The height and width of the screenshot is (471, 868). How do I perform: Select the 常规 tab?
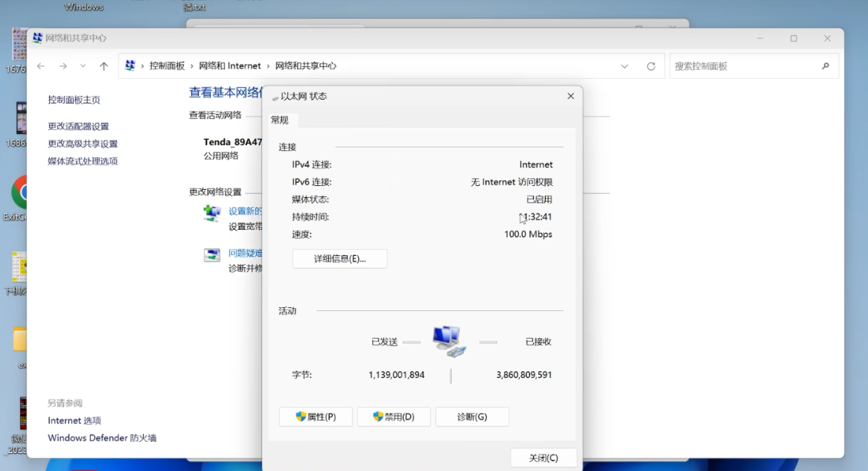tap(280, 120)
